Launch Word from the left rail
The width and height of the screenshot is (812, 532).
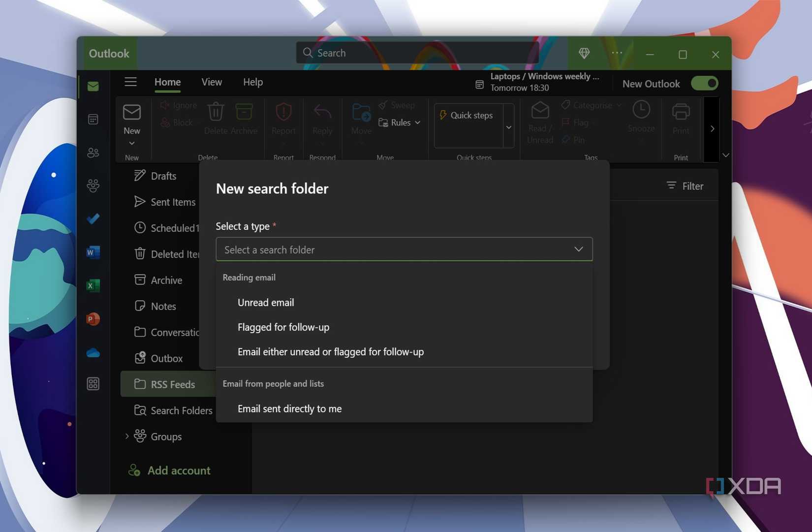click(x=93, y=252)
